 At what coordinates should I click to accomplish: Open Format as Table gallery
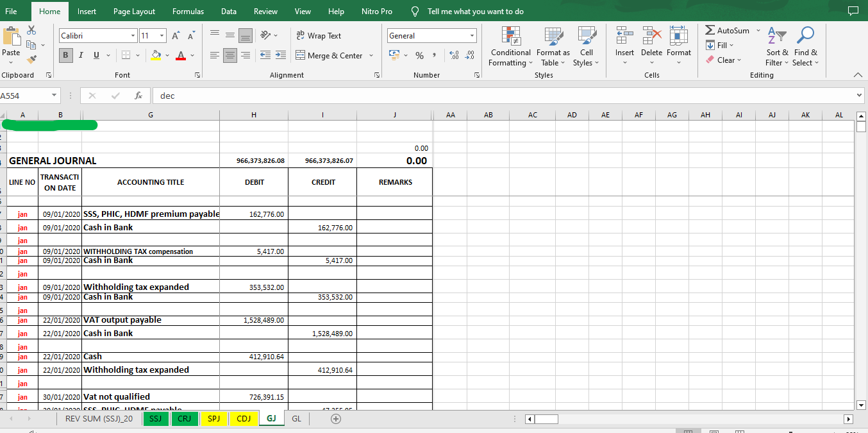553,46
